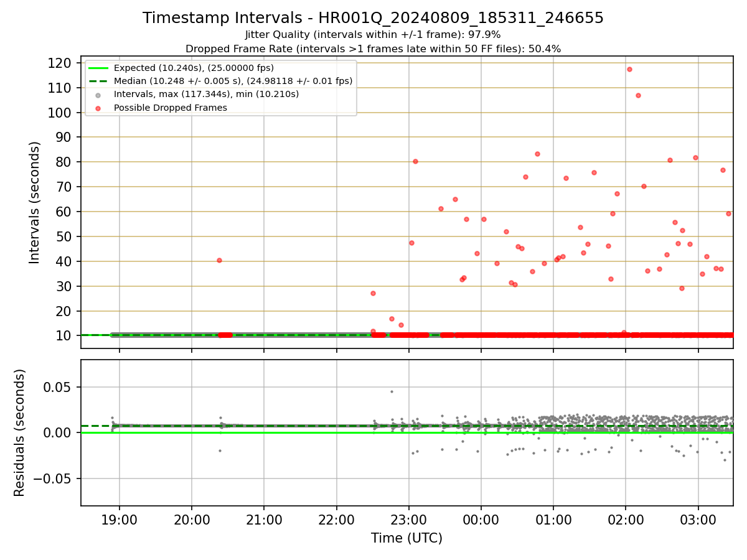Viewport: 747px width, 560px height.
Task: Click time tick label '22:00'
Action: point(337,519)
